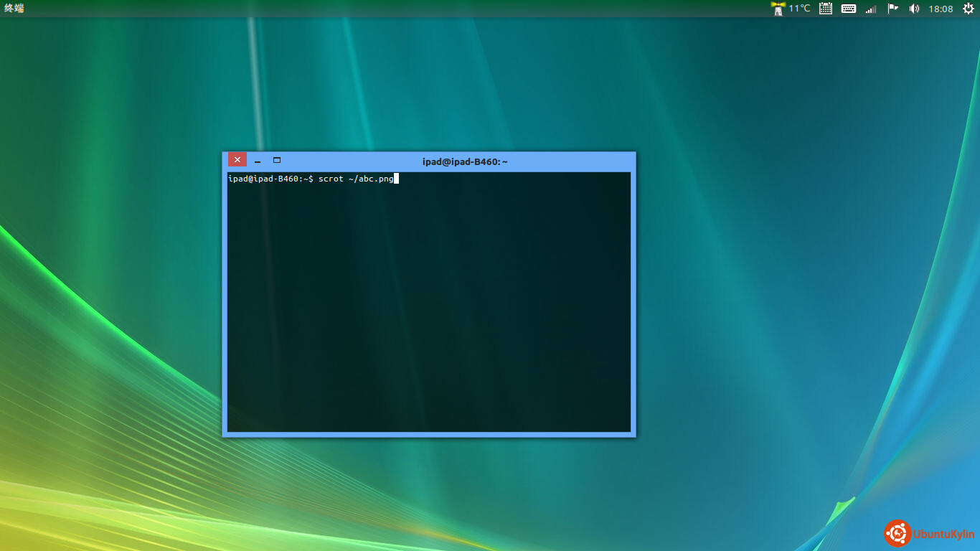980x551 pixels.
Task: Maximize the terminal window
Action: click(x=277, y=161)
